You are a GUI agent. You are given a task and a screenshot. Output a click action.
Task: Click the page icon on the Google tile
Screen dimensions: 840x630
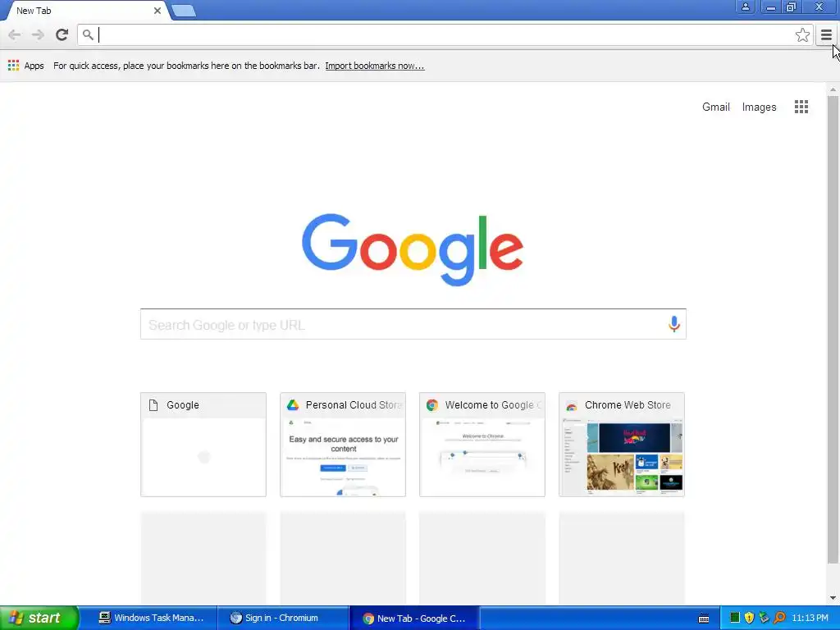[153, 405]
